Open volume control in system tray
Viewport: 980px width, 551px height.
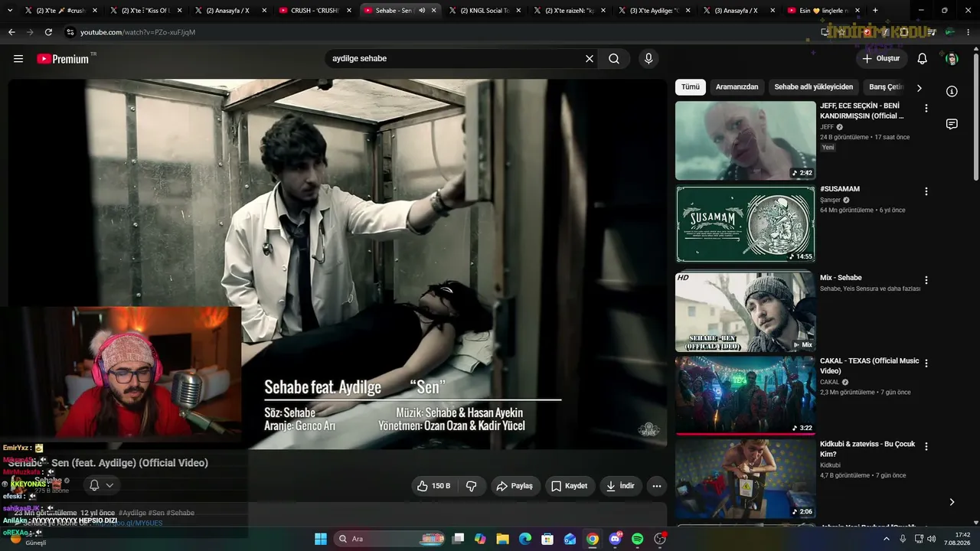tap(931, 539)
